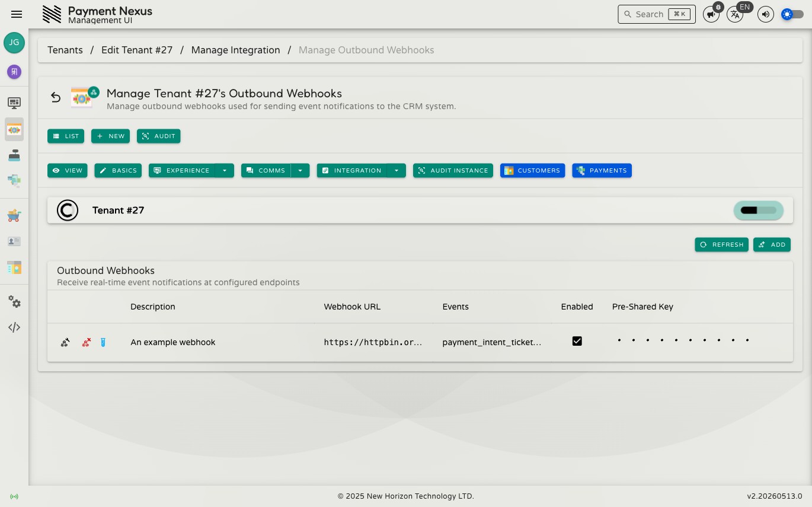Open the hamburger navigation menu
The image size is (812, 507).
(x=17, y=14)
